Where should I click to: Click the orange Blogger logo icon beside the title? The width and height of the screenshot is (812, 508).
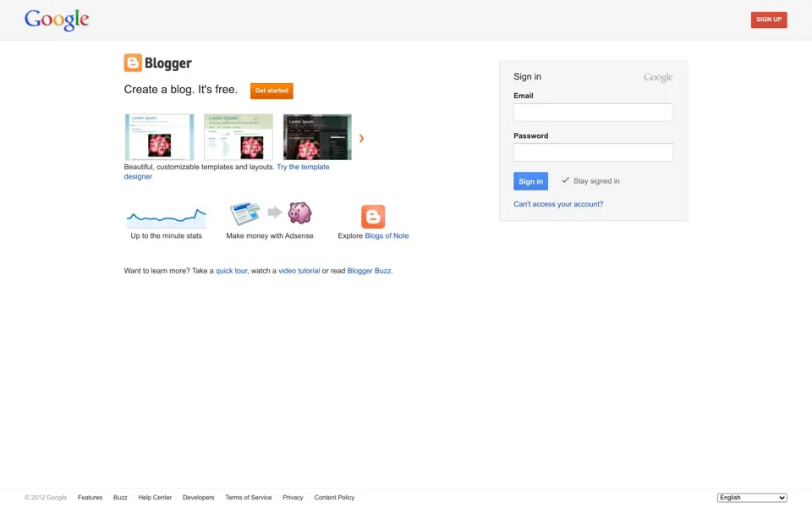(133, 63)
